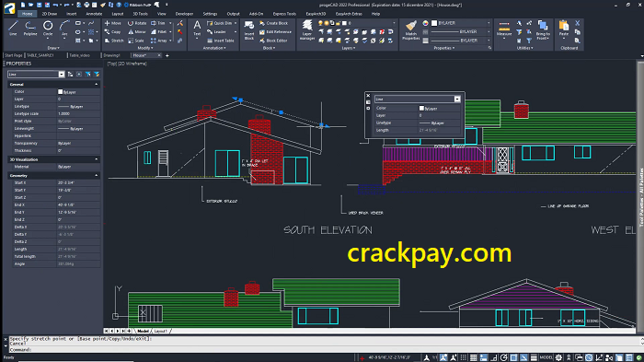Collapse the General section
Screen dimensions: 644x362
(97, 85)
